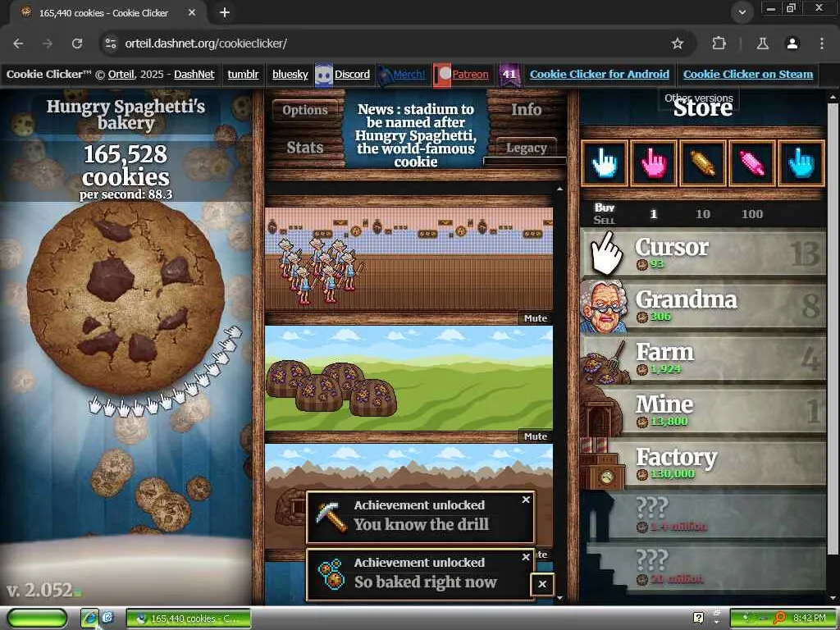The image size is (840, 630).
Task: Buy a Grandma building
Action: click(703, 305)
